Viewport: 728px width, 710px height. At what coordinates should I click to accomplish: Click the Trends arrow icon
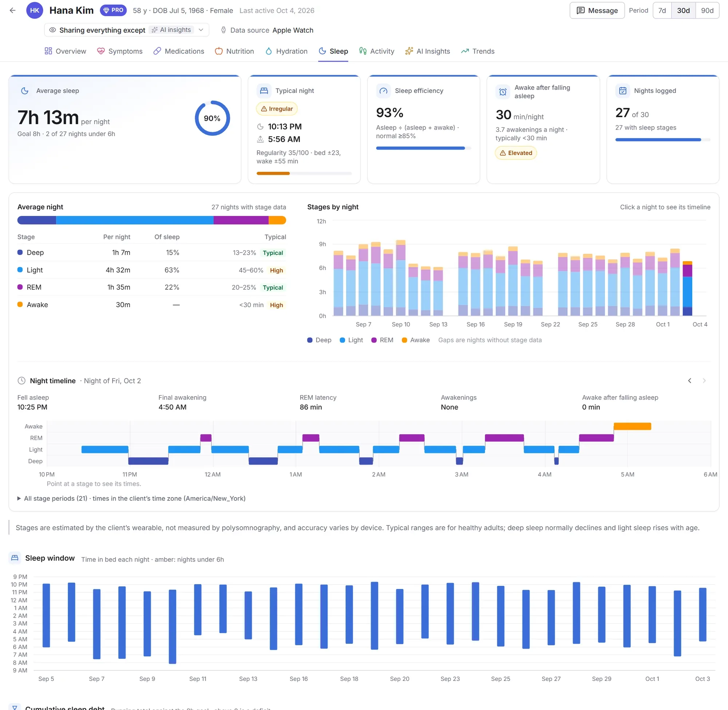coord(465,51)
